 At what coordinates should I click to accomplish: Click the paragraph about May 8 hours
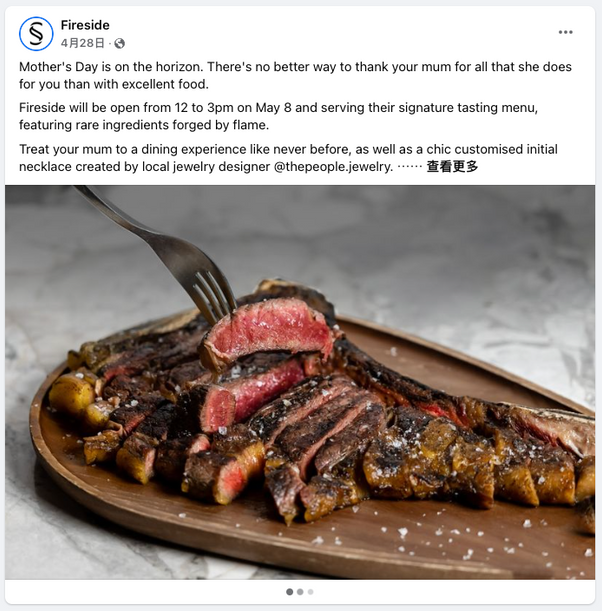point(278,116)
